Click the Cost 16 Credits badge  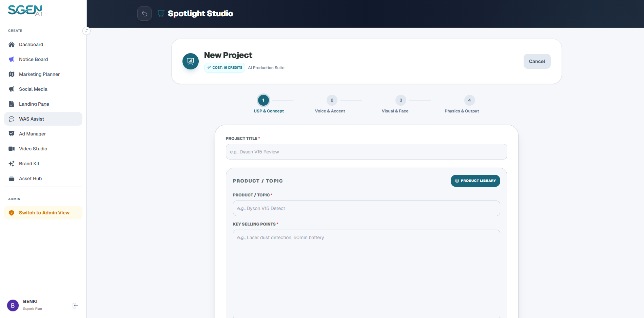225,68
